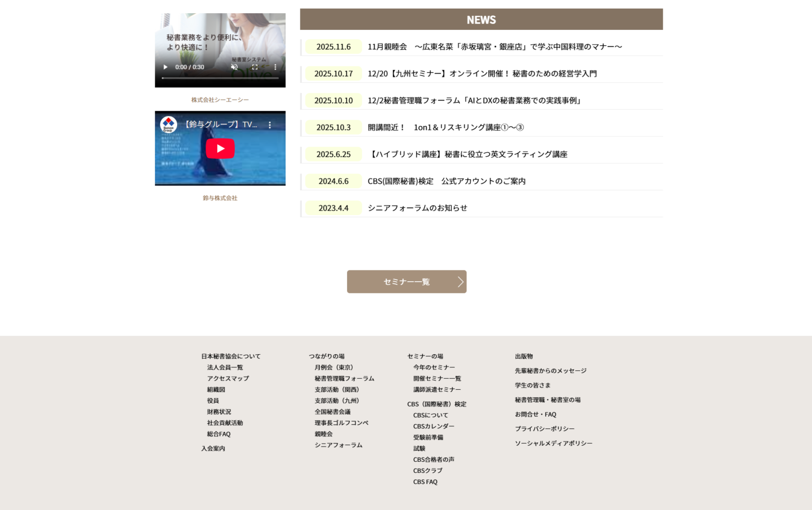The image size is (812, 510).
Task: Play the secretary system video
Action: pos(165,67)
